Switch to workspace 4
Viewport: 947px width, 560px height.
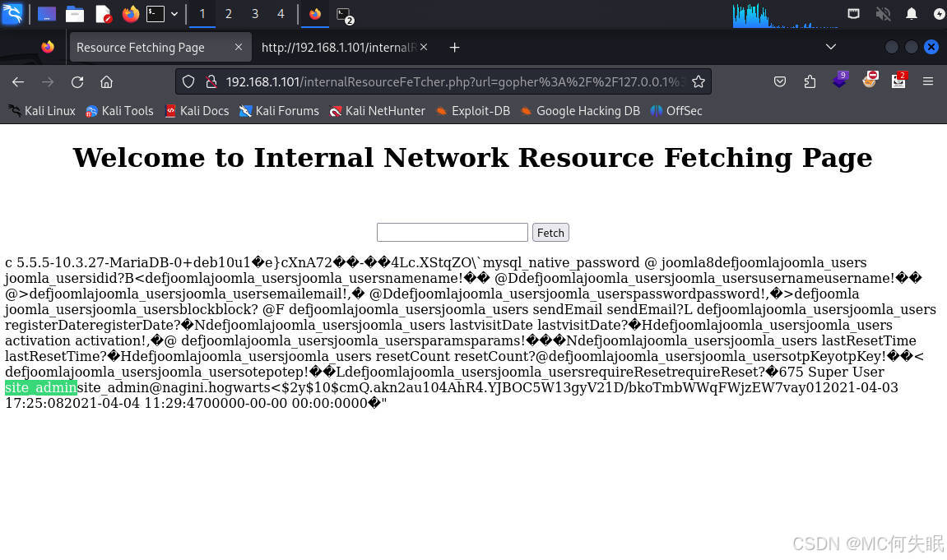(281, 13)
